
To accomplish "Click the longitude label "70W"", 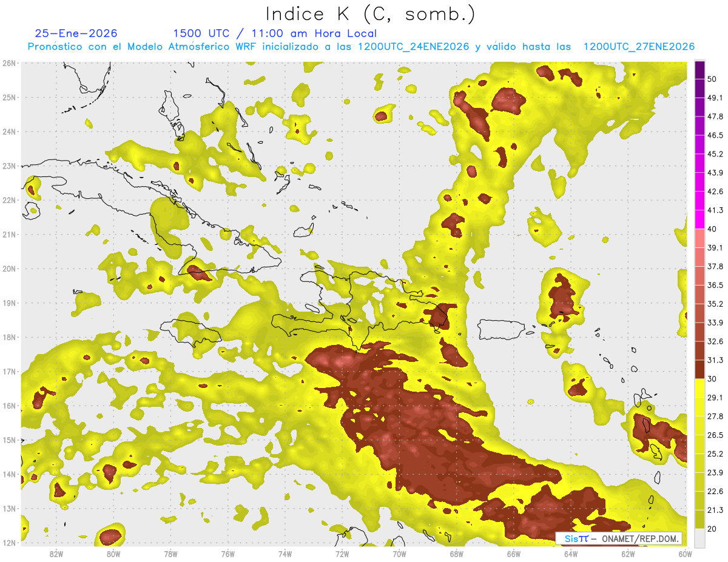I will coord(399,554).
